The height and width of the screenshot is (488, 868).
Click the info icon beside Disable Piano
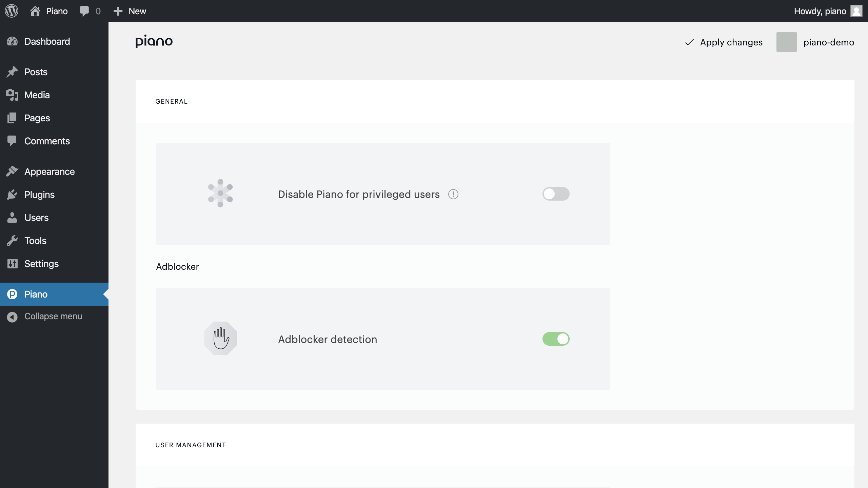click(x=453, y=194)
